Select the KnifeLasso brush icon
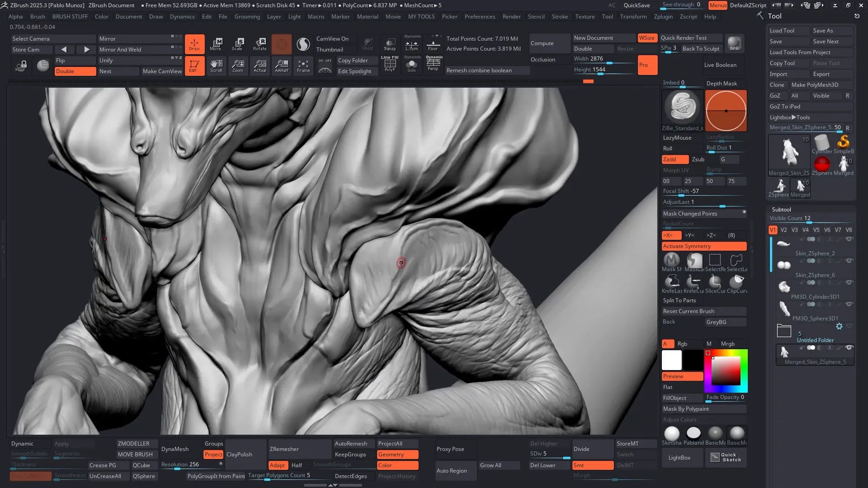The height and width of the screenshot is (488, 868). (672, 282)
